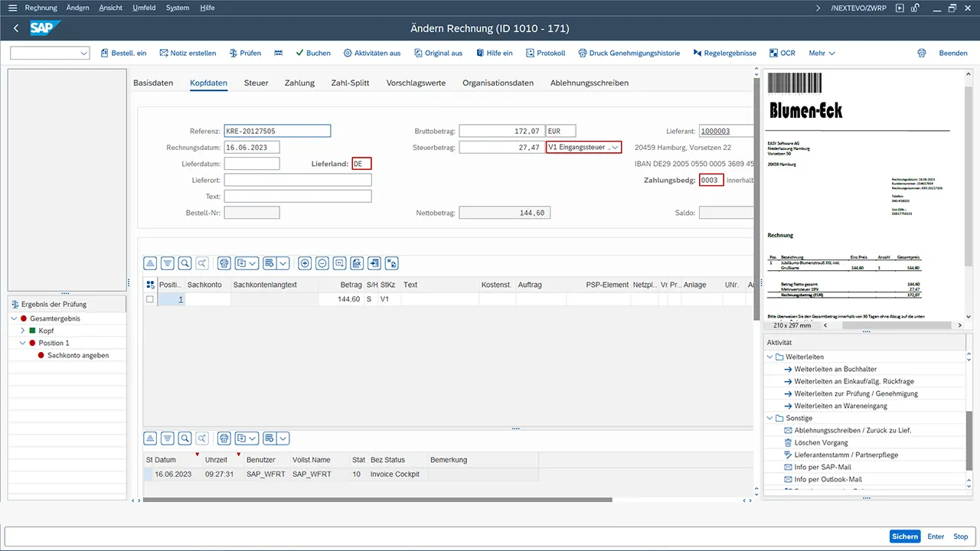This screenshot has width=980, height=551.
Task: Post the invoice with Buchen
Action: coord(313,53)
